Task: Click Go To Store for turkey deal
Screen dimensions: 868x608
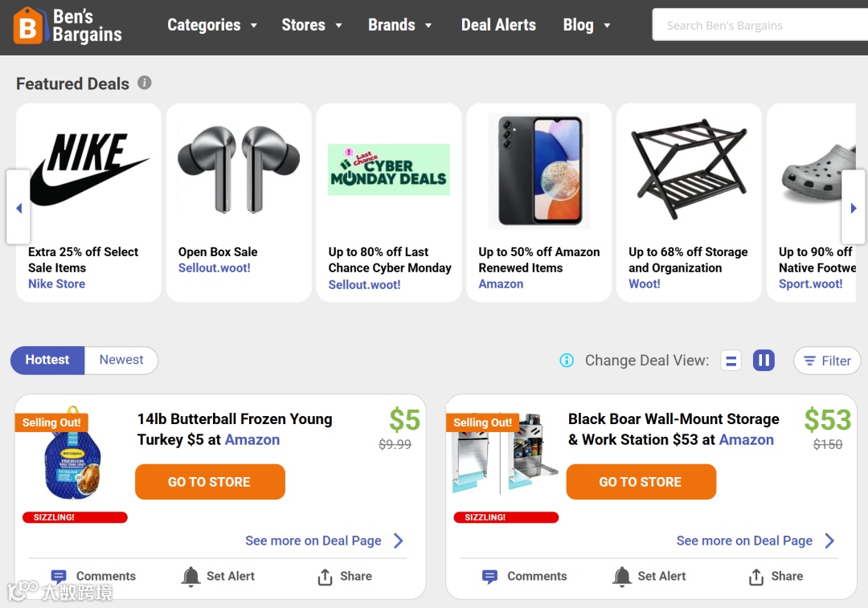Action: (x=210, y=482)
